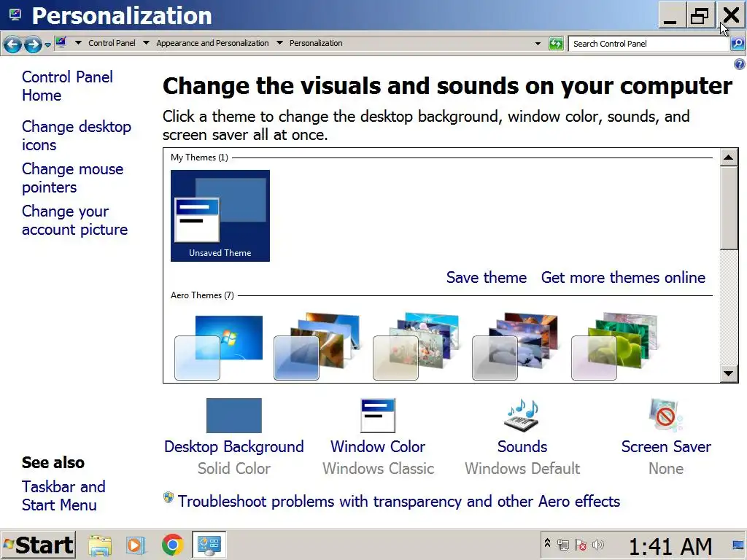The height and width of the screenshot is (560, 747).
Task: Click the Control Panel breadcrumb
Action: (112, 43)
